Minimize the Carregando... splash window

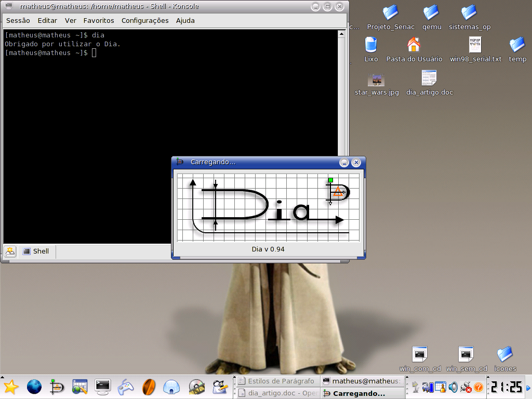[x=344, y=163]
